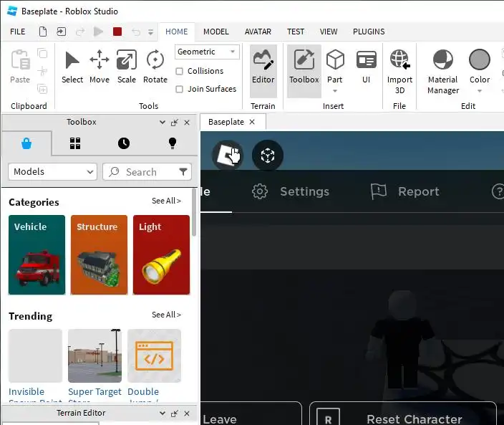The image size is (504, 425).
Task: Focus the Toolbox Search field
Action: (147, 172)
